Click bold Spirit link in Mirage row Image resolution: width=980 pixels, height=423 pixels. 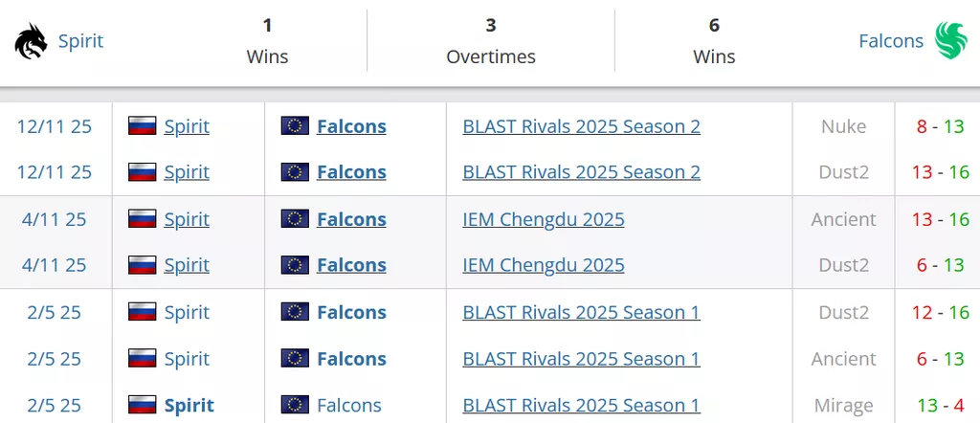[189, 405]
